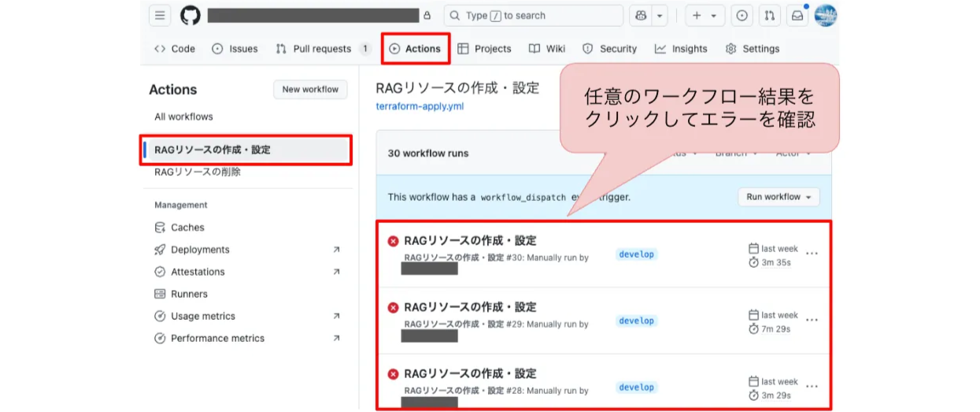Open pull requests icon in top bar
The width and height of the screenshot is (980, 412).
(770, 16)
